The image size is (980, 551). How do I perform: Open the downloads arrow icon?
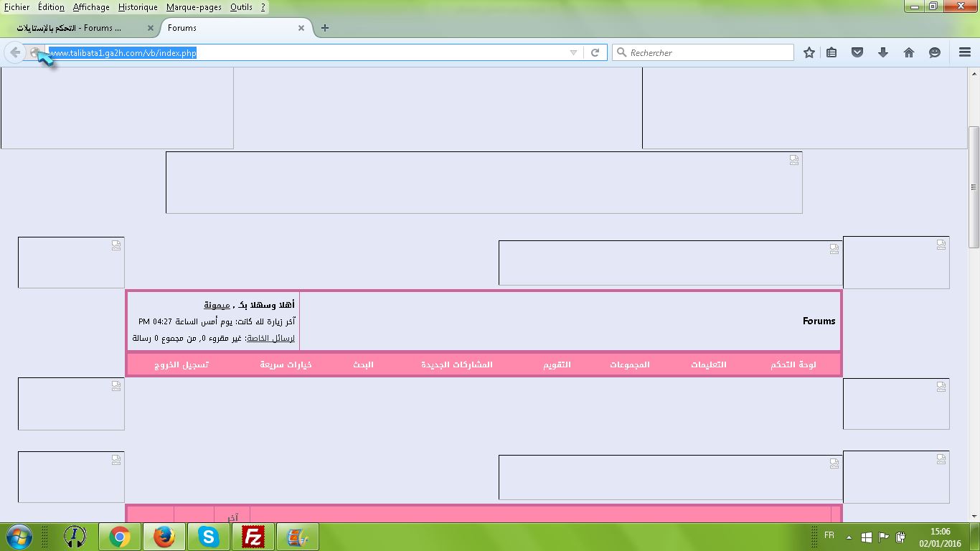[x=883, y=52]
